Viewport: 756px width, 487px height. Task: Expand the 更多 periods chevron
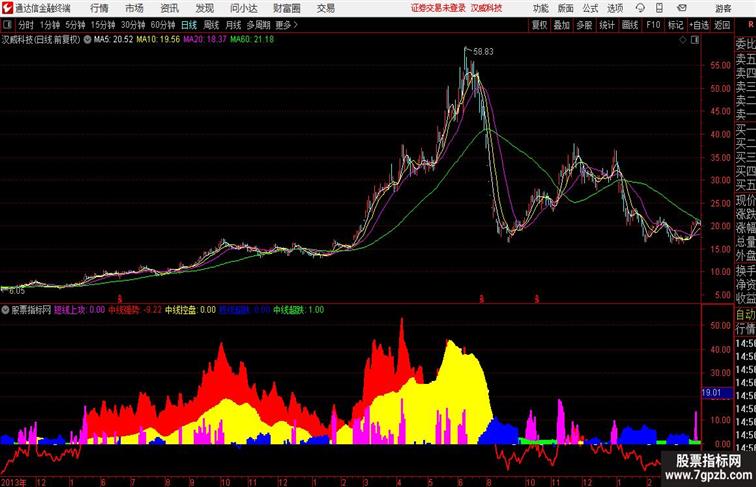click(287, 25)
